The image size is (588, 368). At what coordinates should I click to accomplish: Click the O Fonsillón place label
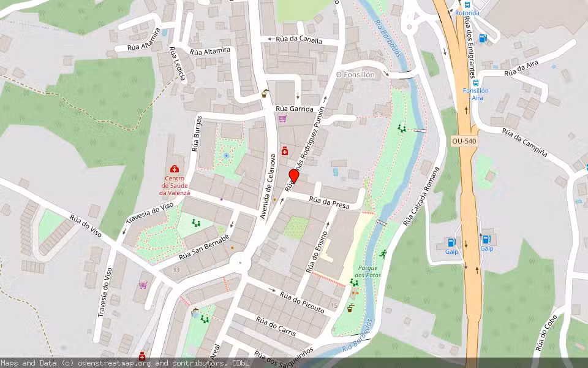355,75
